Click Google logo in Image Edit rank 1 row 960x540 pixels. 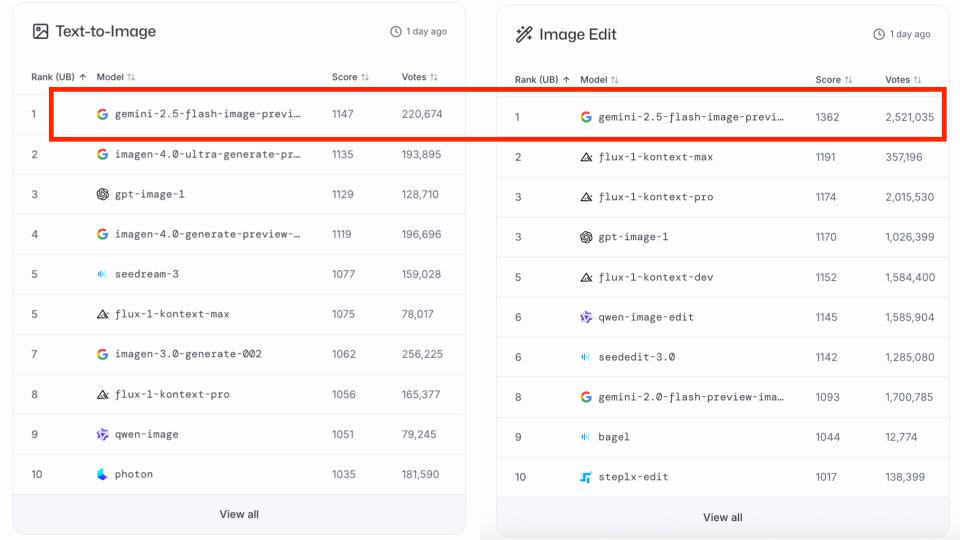(586, 117)
